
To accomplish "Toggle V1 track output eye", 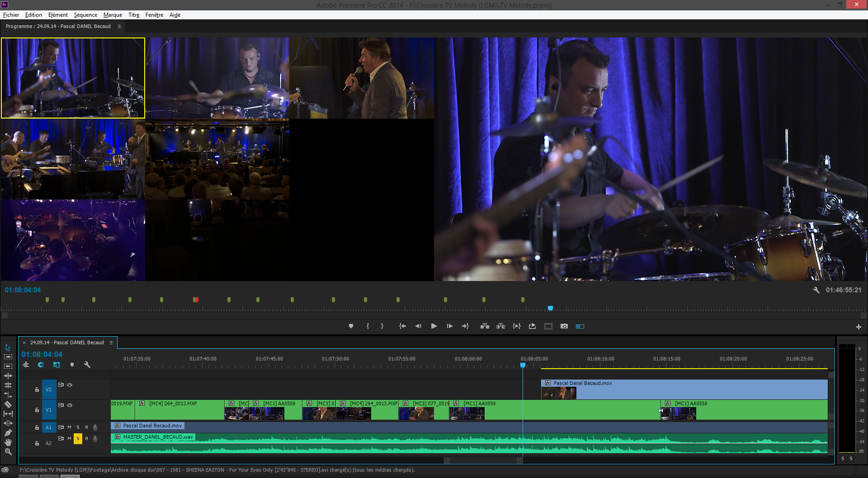I will click(70, 405).
